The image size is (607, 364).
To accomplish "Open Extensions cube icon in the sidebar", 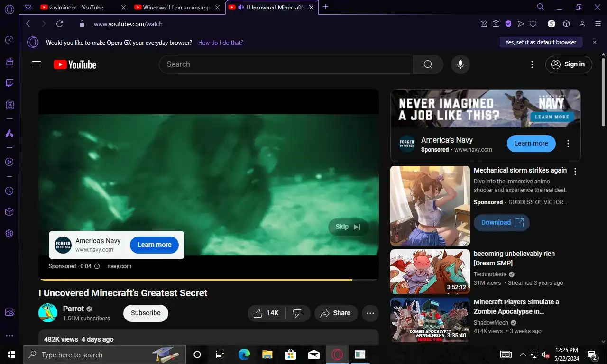I will [x=9, y=212].
